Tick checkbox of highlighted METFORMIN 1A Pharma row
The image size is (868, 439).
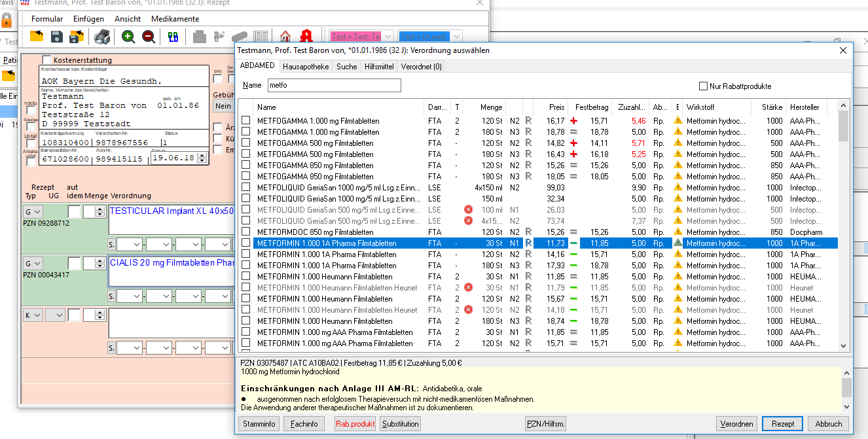click(x=245, y=243)
